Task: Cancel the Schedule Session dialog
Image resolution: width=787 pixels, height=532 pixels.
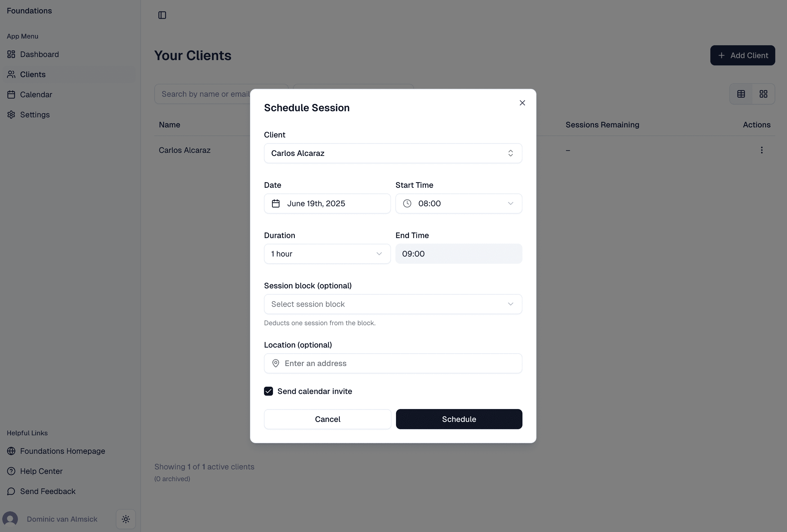Action: (327, 419)
